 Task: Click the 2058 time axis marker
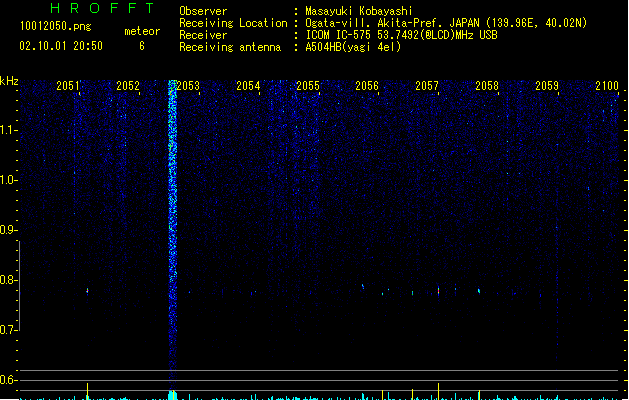pyautogui.click(x=487, y=85)
